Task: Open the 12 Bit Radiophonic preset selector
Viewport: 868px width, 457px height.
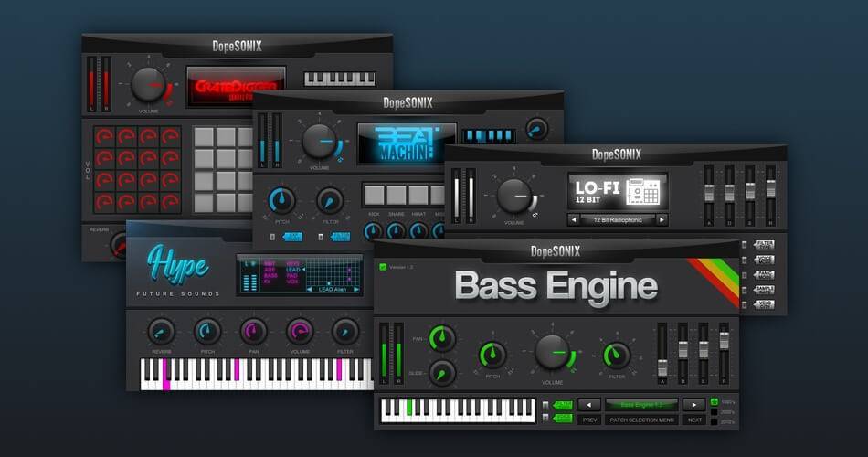Action: [x=618, y=220]
